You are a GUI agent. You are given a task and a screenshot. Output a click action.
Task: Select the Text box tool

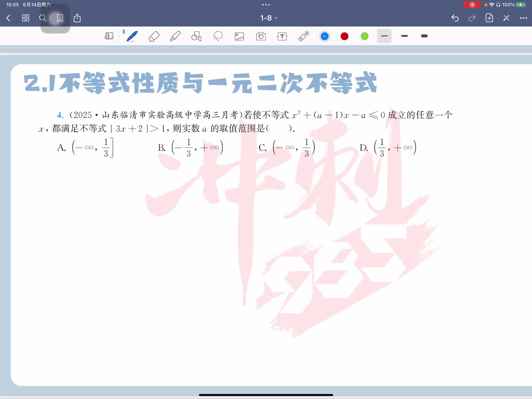click(x=282, y=36)
